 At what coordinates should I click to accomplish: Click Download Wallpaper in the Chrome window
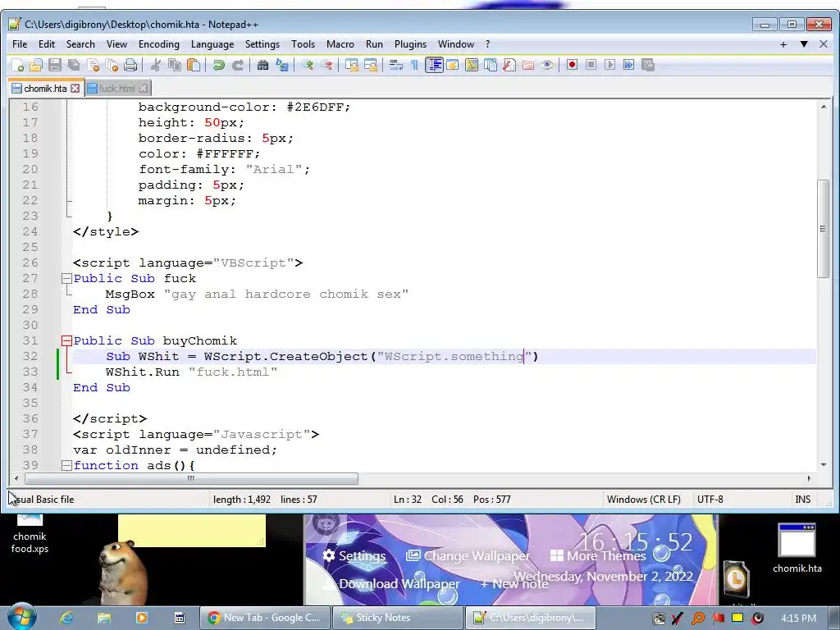391,584
